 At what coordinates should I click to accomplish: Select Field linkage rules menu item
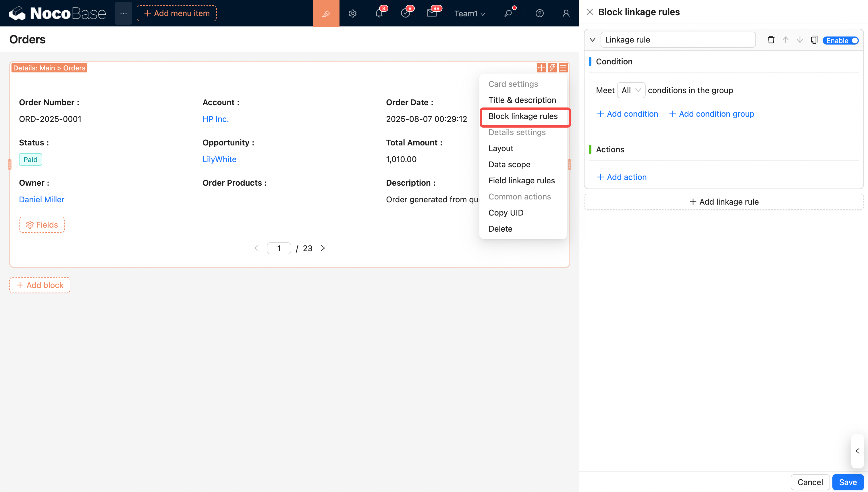point(522,180)
